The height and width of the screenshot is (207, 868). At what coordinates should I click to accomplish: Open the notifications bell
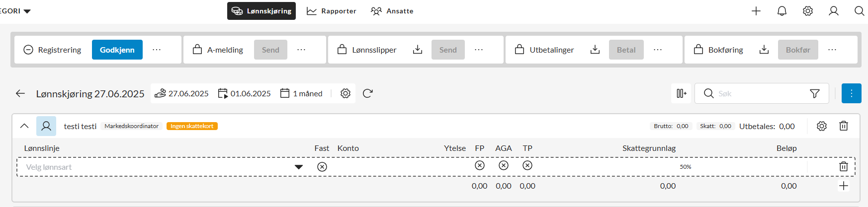782,11
